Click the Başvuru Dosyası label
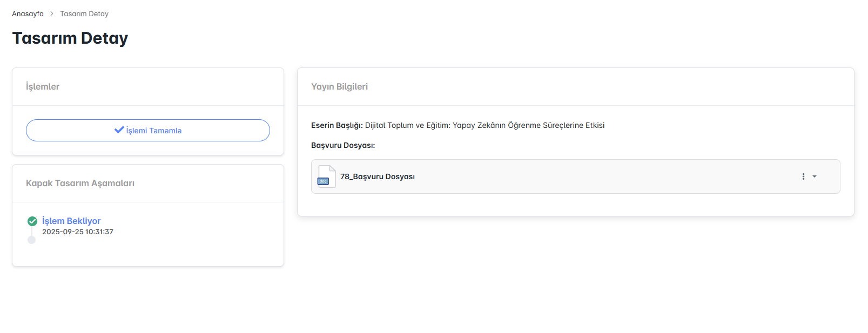The width and height of the screenshot is (868, 333). pyautogui.click(x=343, y=145)
